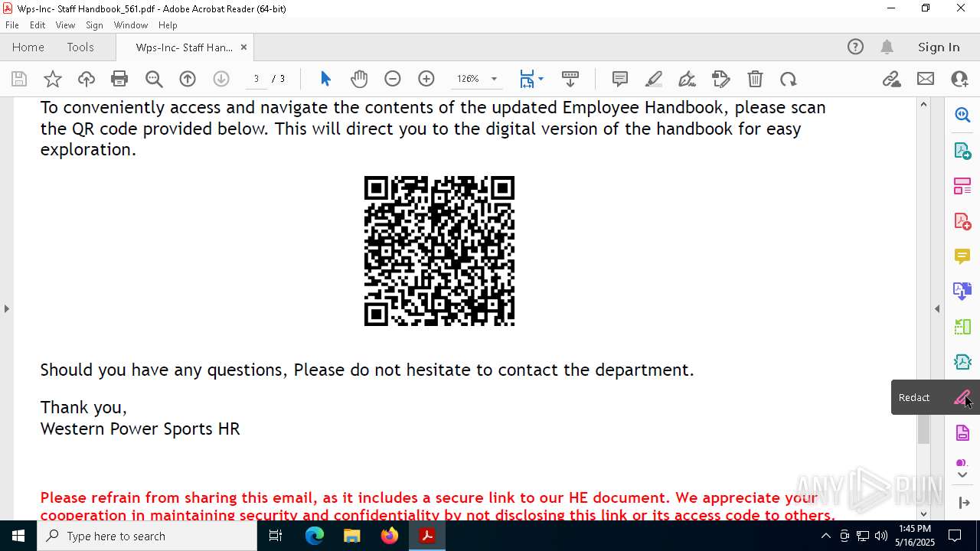Open the Export PDF tool in side pane
980x551 pixels.
(x=962, y=151)
